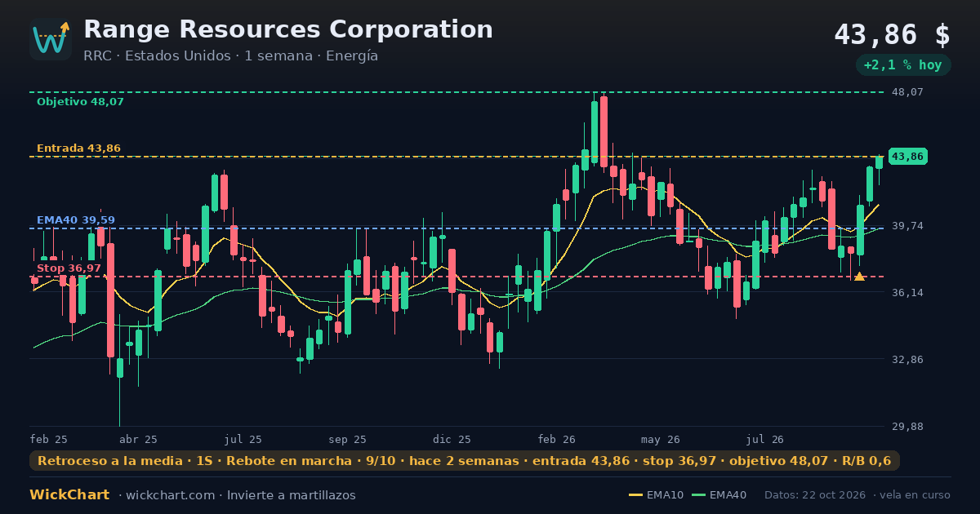Click the Datos: 22 oct 2026 note
This screenshot has height=514, width=980.
(x=816, y=495)
